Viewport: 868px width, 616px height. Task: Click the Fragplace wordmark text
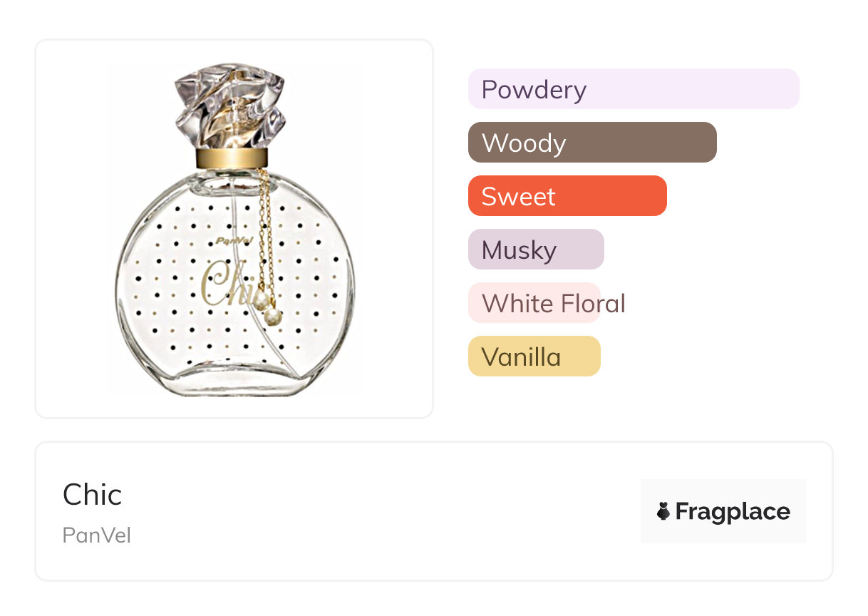[x=733, y=511]
